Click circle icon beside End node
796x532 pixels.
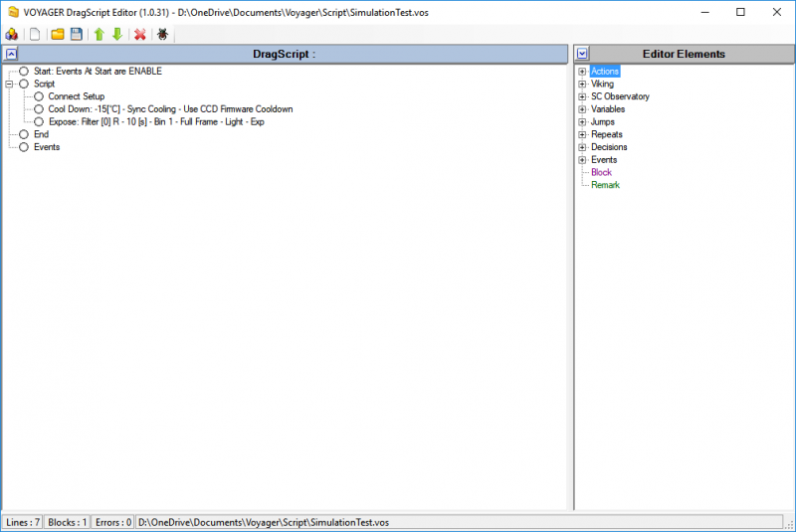click(x=24, y=134)
